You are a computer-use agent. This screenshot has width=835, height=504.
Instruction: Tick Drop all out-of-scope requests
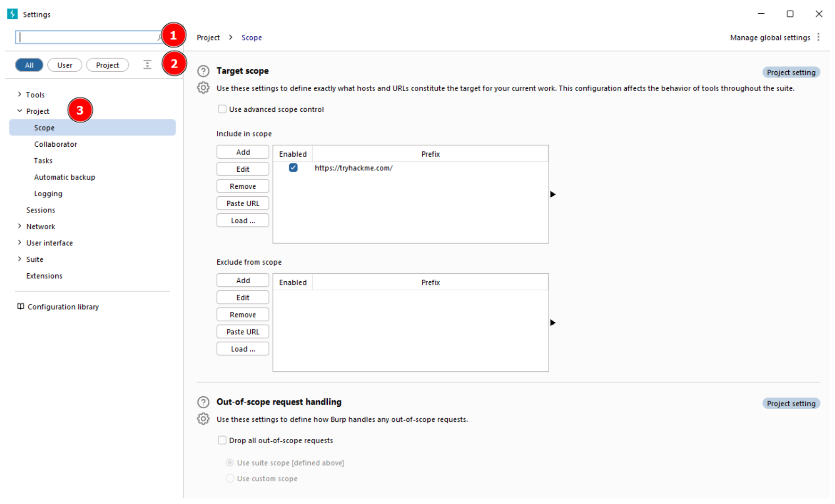(222, 440)
